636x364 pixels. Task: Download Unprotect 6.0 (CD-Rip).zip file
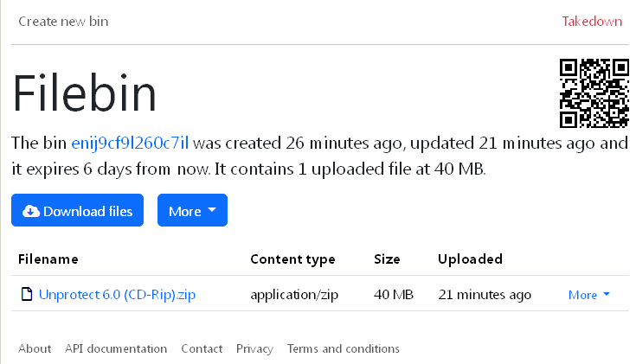118,295
